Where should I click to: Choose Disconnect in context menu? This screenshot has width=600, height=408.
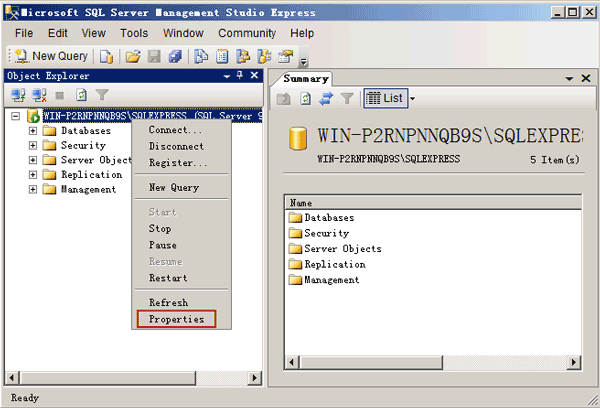[x=182, y=147]
